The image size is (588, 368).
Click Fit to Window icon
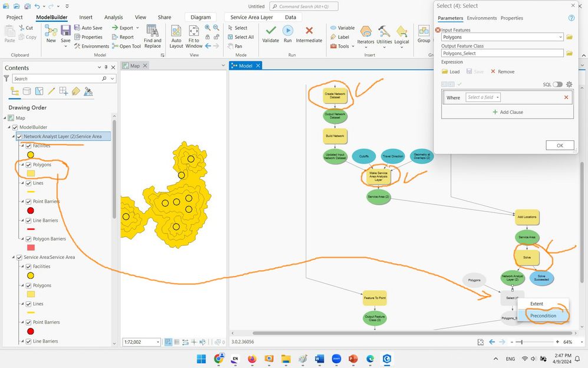(193, 31)
